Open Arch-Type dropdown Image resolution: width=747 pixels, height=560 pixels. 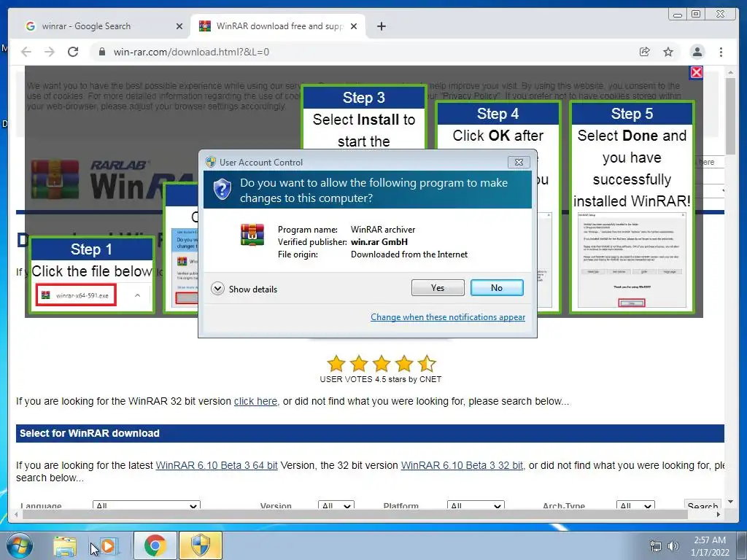click(x=635, y=505)
